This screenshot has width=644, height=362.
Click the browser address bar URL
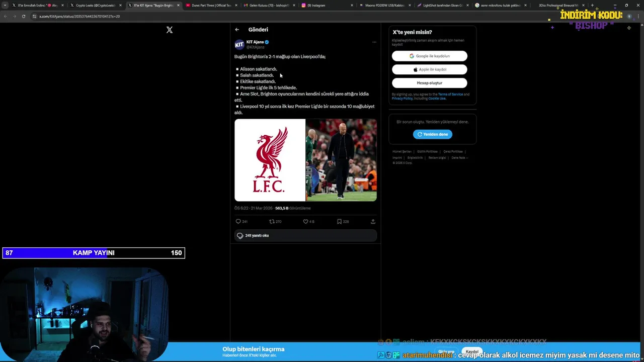[x=79, y=16]
